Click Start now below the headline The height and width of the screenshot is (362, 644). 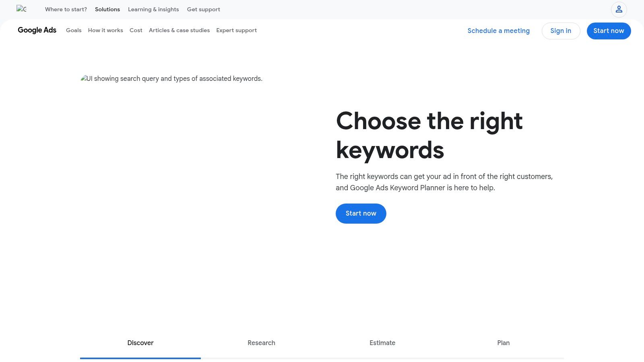point(361,214)
